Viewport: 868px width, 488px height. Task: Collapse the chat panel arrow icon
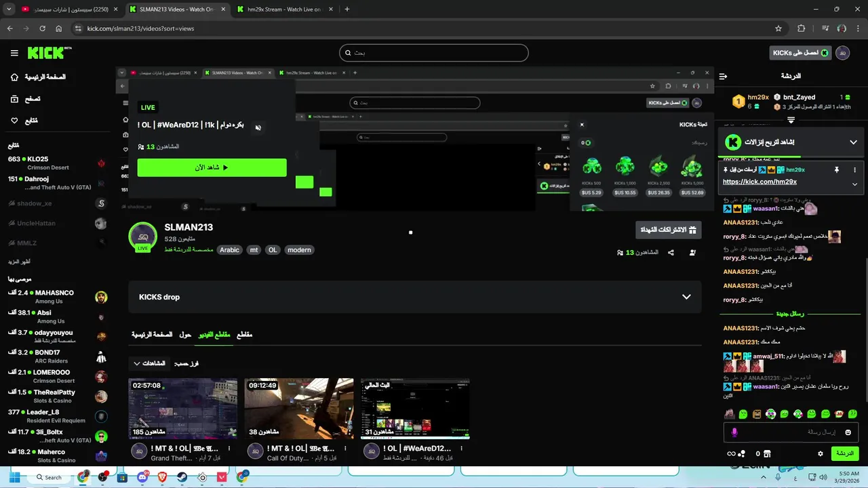(x=723, y=77)
